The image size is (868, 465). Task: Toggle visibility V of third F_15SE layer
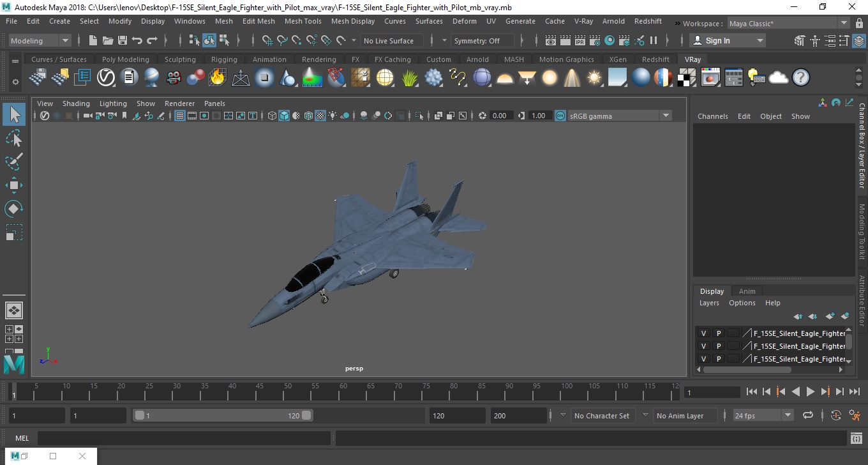pyautogui.click(x=703, y=359)
